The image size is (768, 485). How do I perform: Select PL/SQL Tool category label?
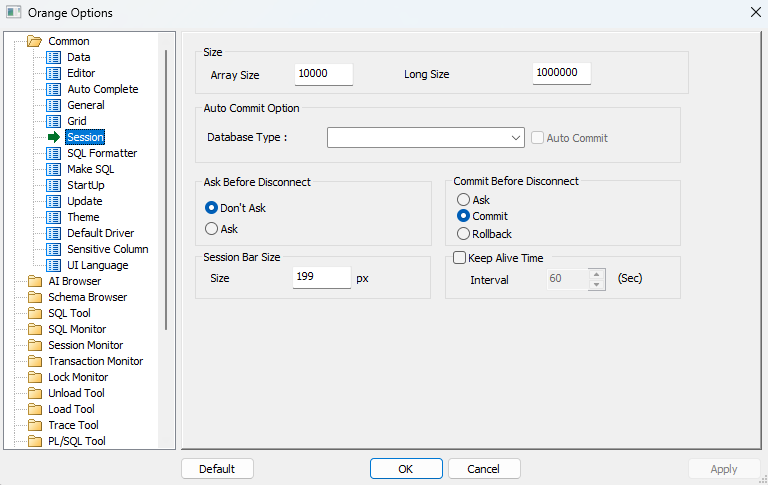(x=77, y=441)
